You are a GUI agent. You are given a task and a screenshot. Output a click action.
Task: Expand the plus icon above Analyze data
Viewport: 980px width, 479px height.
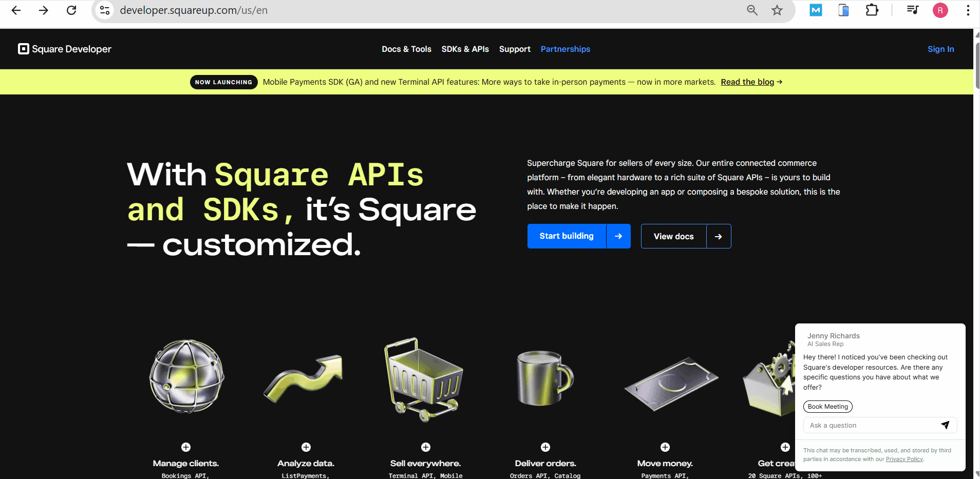(306, 447)
